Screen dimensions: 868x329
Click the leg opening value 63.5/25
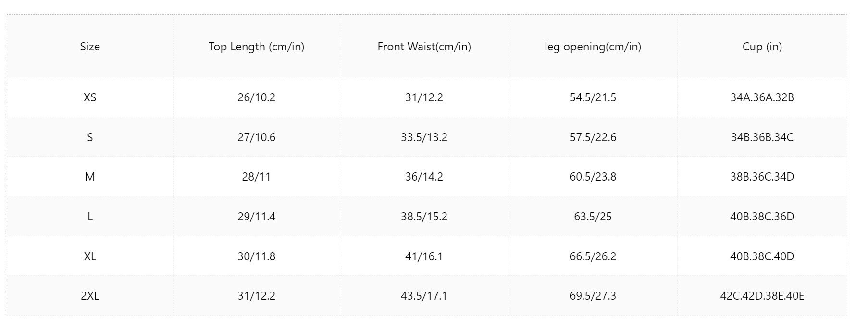[593, 217]
